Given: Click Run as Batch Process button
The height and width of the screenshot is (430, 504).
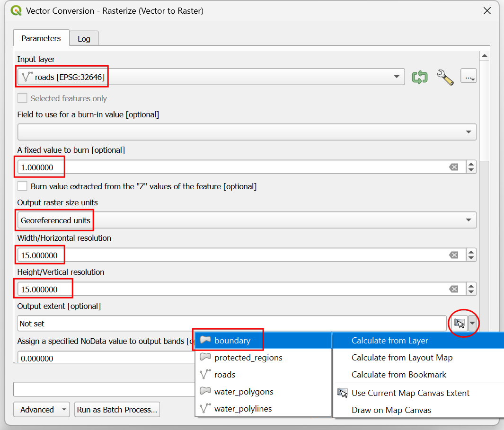Looking at the screenshot, I should point(117,410).
